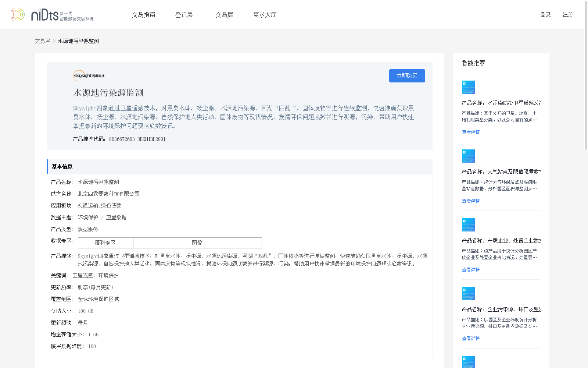Image resolution: width=588 pixels, height=368 pixels.
Task: Click the 登录 link
Action: tap(545, 15)
